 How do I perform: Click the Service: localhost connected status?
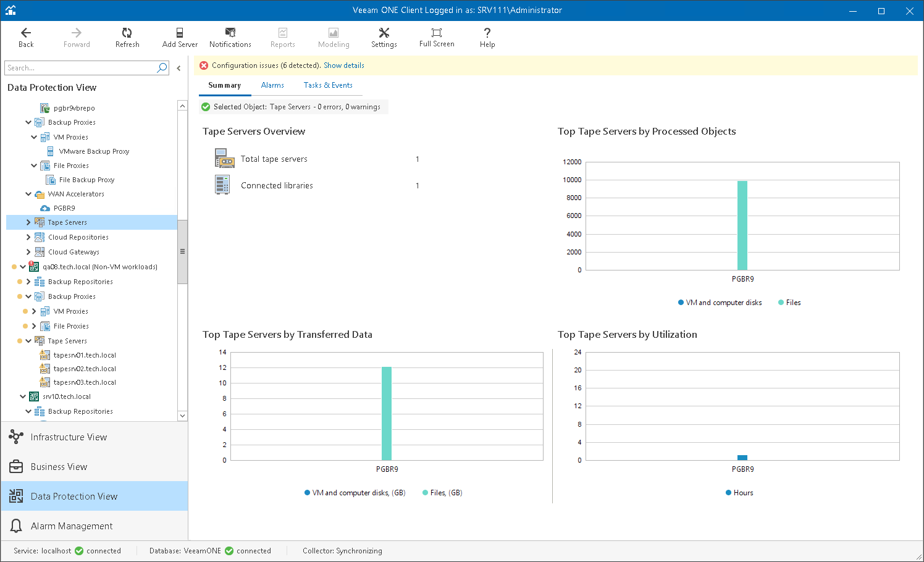[x=67, y=551]
